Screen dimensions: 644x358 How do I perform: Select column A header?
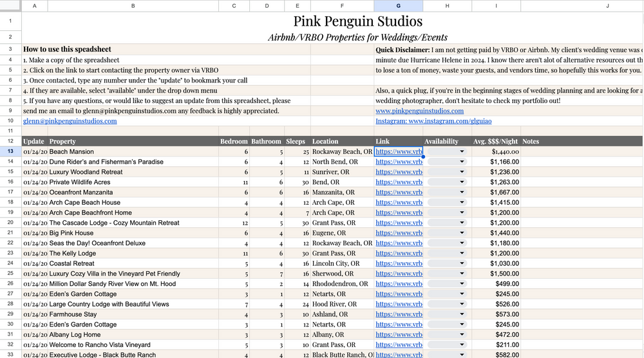tap(35, 6)
